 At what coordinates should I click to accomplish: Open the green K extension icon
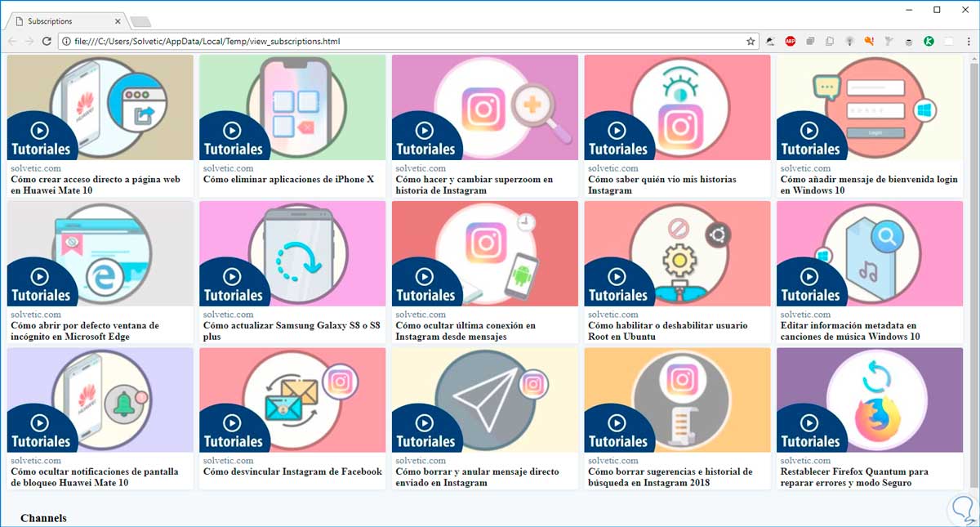(x=929, y=41)
